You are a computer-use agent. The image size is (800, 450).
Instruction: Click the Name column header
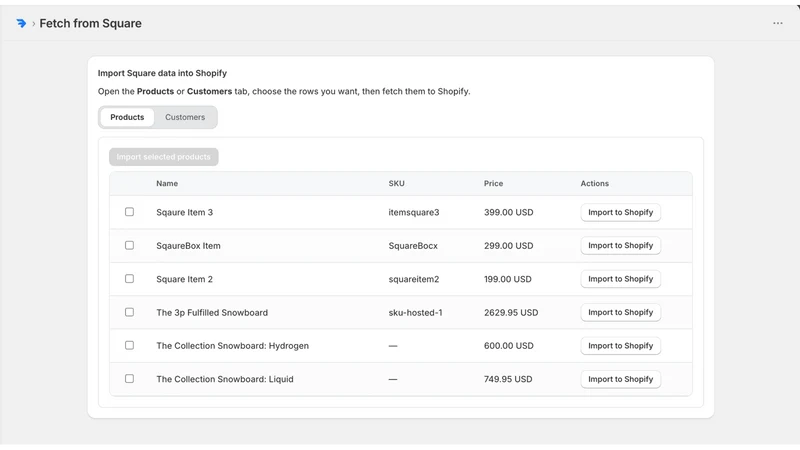(167, 183)
